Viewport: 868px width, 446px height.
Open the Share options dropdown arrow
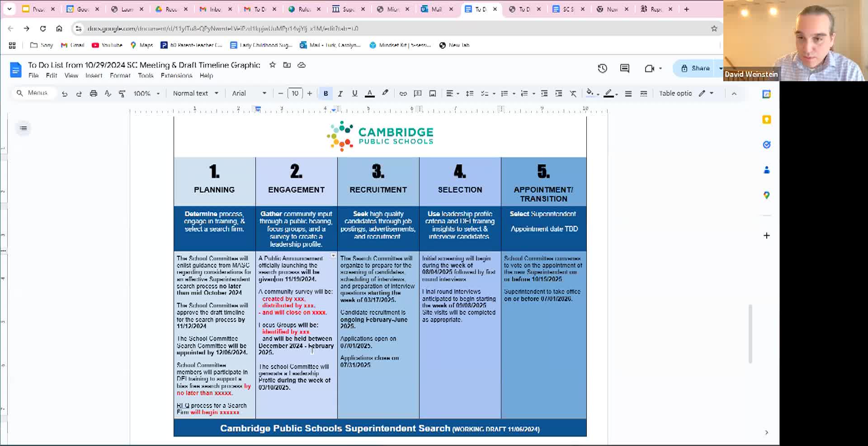(720, 68)
